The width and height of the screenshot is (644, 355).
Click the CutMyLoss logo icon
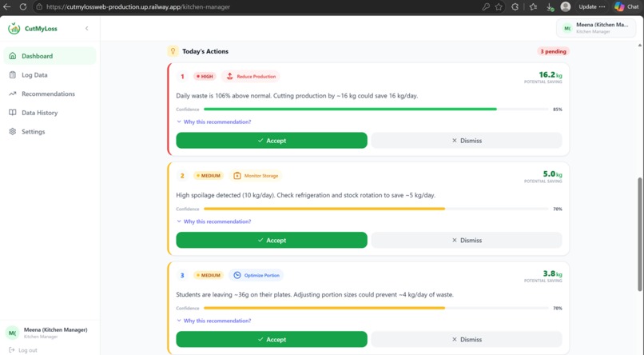[14, 28]
